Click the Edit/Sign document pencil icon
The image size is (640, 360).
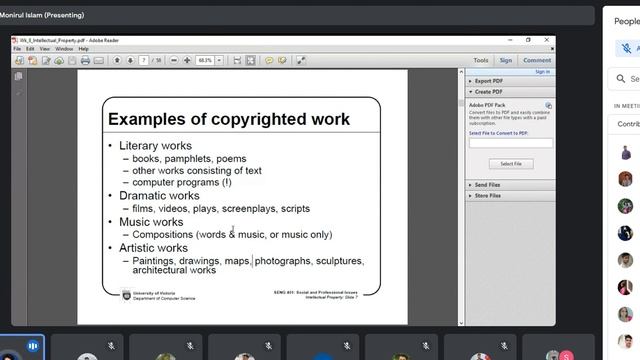click(46, 60)
